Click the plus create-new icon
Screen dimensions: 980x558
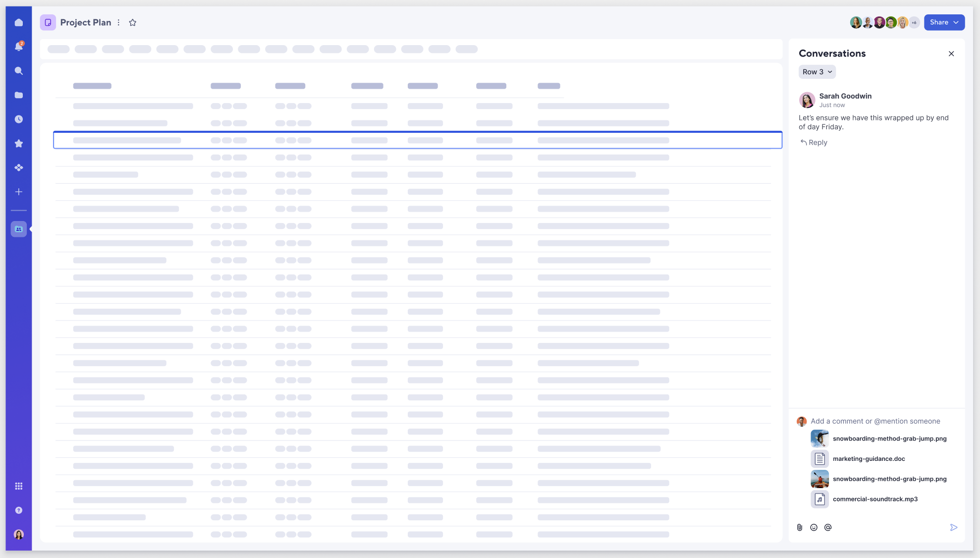coord(19,192)
